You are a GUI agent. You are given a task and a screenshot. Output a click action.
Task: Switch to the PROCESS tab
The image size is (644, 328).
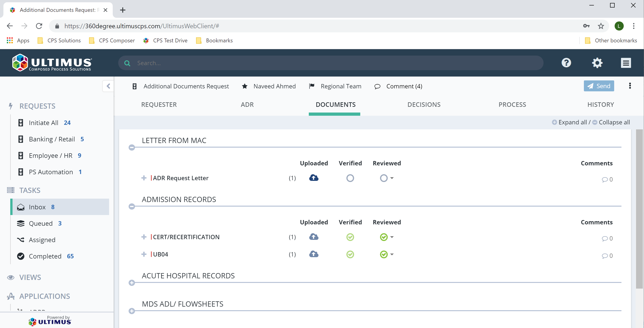tap(512, 105)
